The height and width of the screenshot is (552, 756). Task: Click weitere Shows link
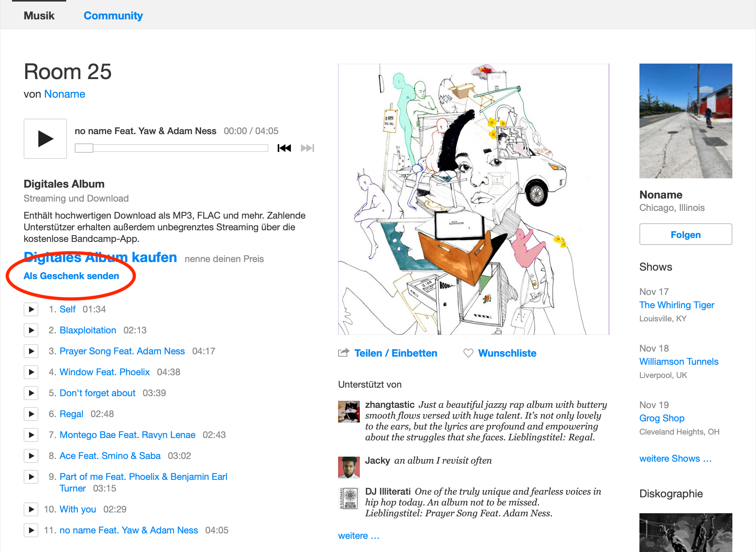[675, 459]
